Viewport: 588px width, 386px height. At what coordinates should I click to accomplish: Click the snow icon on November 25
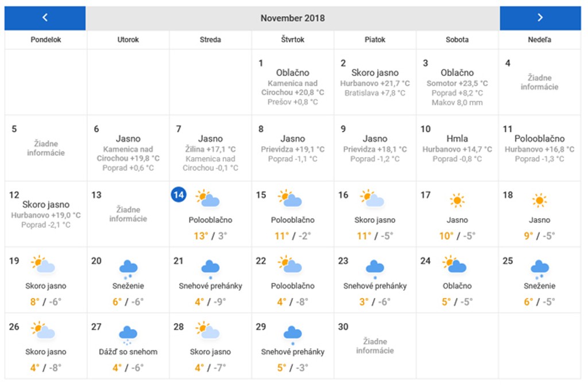[540, 267]
